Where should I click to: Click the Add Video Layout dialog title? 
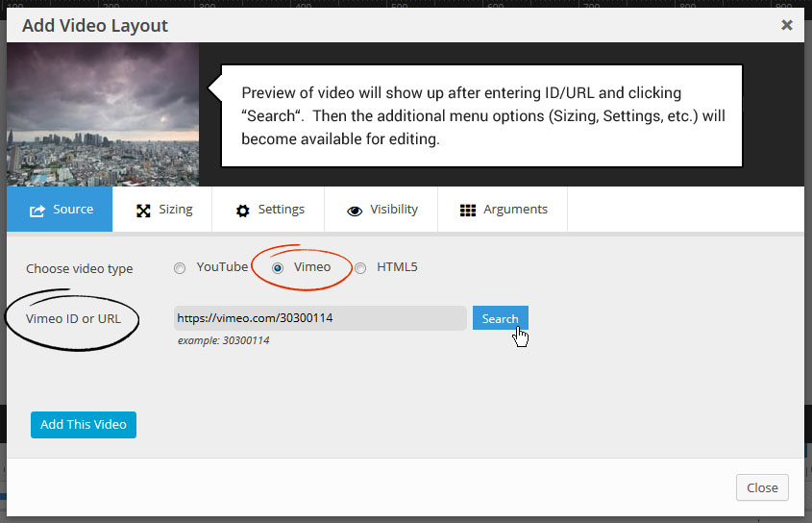pos(95,26)
